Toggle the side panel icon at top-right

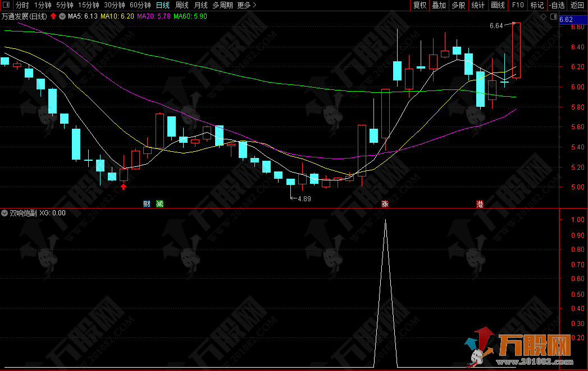(554, 16)
